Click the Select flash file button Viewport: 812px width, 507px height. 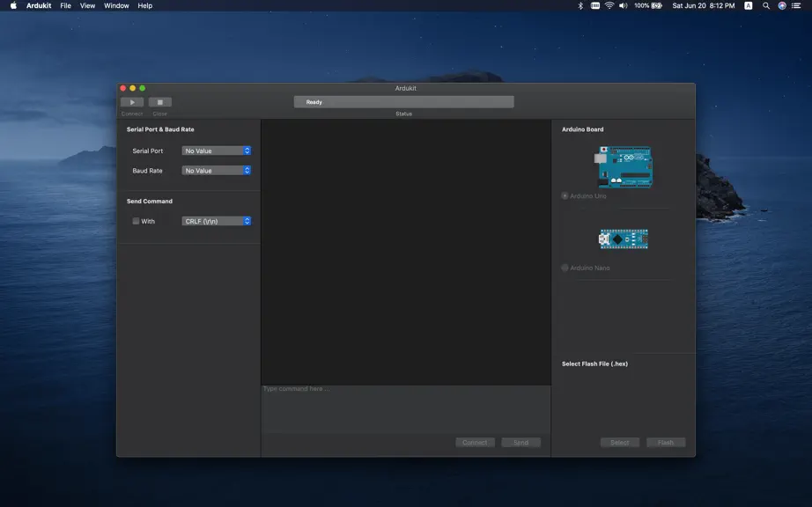620,443
